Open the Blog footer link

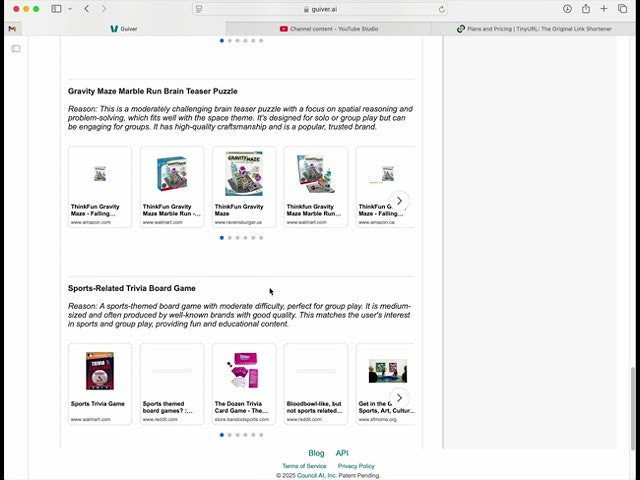[316, 453]
